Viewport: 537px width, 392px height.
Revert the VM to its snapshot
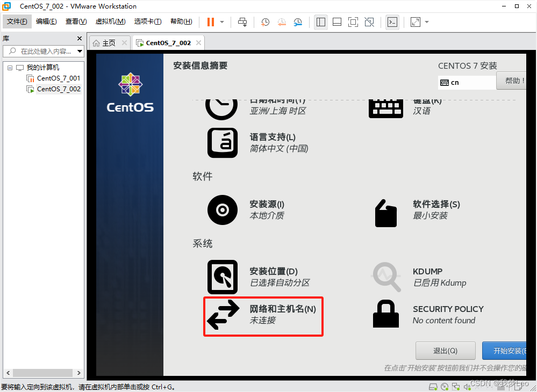pyautogui.click(x=281, y=22)
